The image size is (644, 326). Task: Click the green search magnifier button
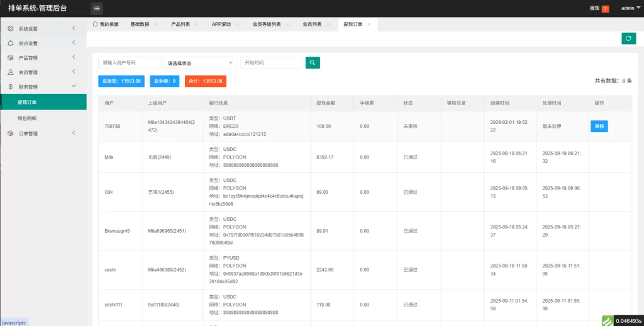tap(313, 62)
